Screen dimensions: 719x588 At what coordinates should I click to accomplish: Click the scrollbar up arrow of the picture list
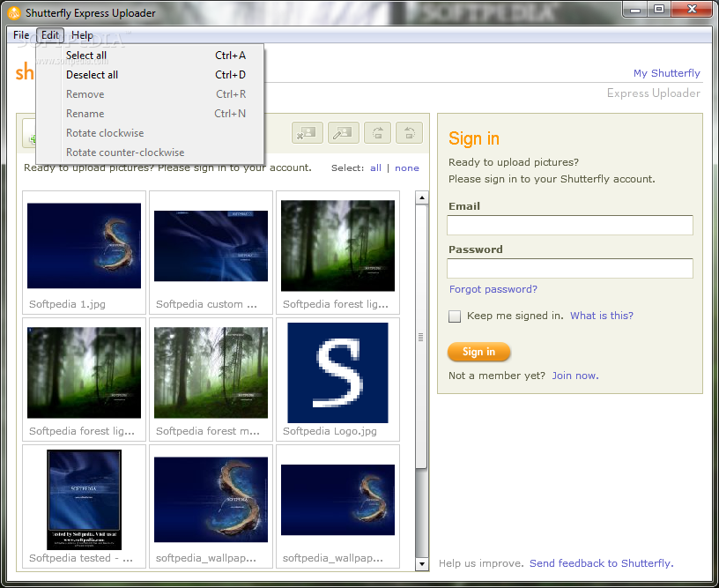(x=422, y=197)
